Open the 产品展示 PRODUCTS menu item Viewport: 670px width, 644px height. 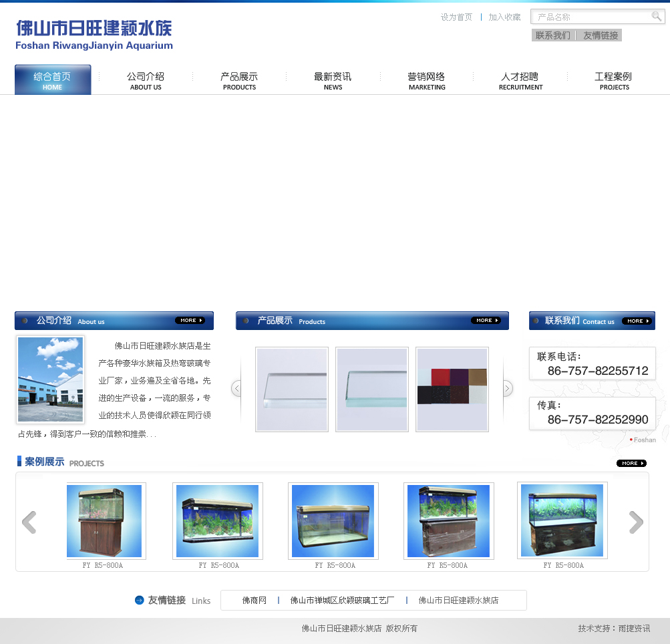[239, 80]
